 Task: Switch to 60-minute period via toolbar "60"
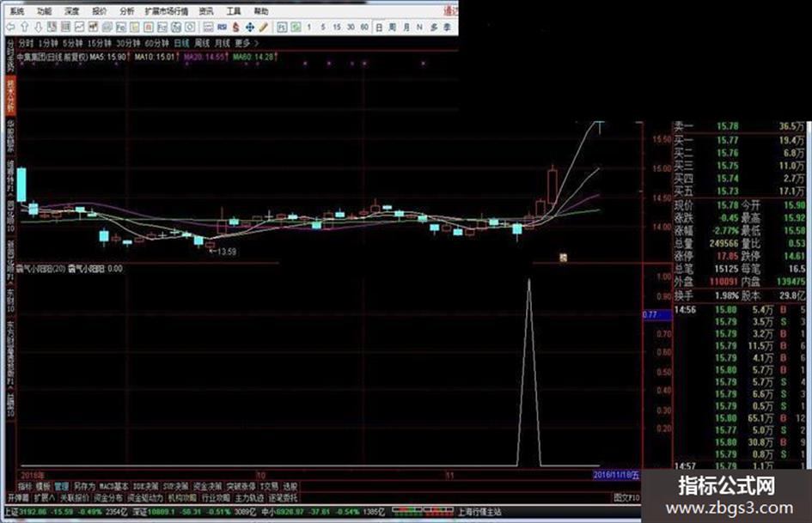pyautogui.click(x=364, y=27)
